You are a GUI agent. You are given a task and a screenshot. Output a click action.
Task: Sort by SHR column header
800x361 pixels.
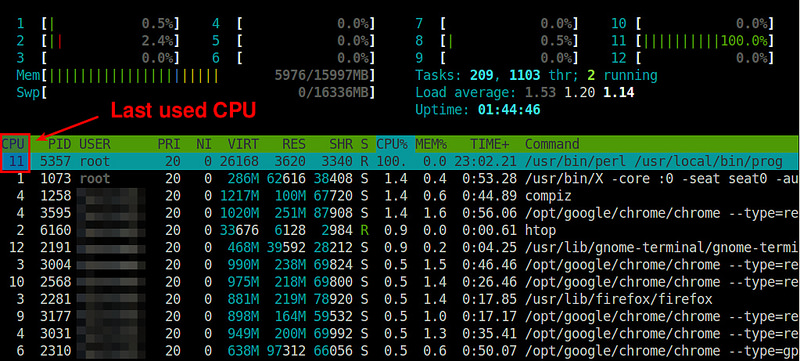(341, 144)
